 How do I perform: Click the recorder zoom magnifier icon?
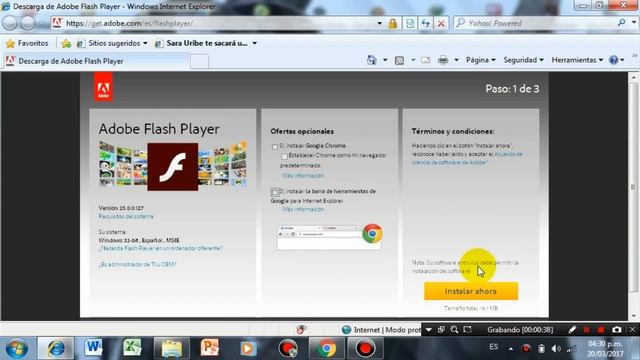pyautogui.click(x=454, y=329)
